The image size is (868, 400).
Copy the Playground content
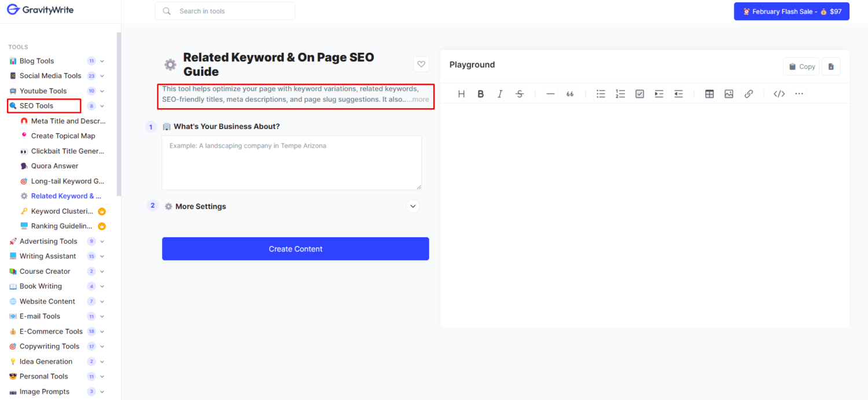click(x=801, y=67)
